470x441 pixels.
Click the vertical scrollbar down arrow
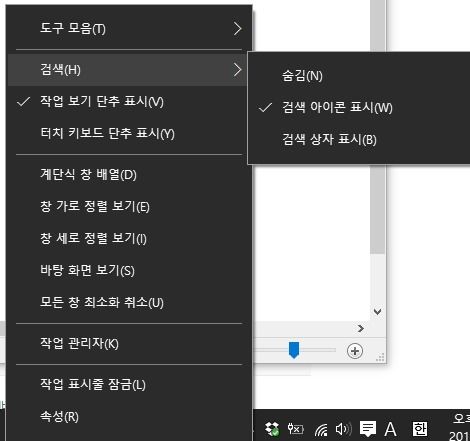[x=377, y=312]
